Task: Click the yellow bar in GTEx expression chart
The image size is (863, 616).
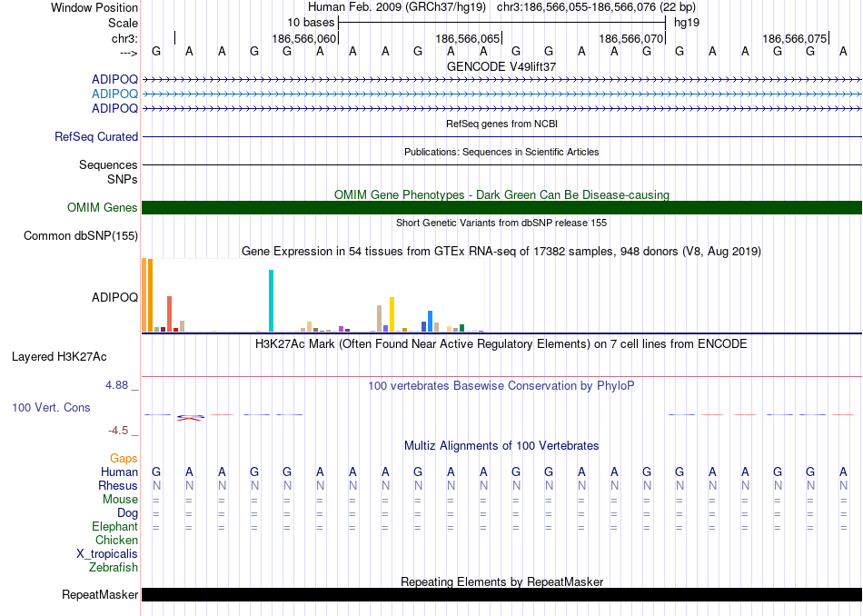Action: (392, 314)
